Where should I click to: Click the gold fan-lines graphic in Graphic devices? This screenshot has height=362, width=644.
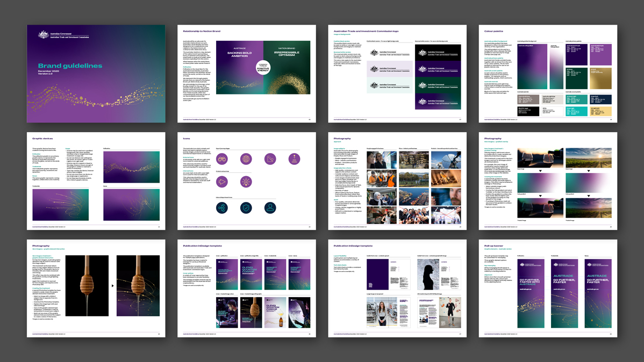tap(60, 204)
